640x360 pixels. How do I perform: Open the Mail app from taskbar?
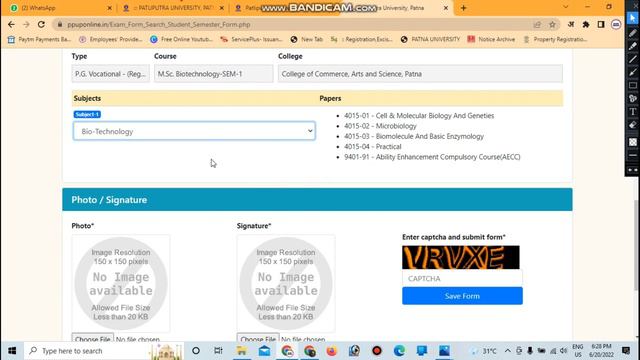(x=264, y=351)
